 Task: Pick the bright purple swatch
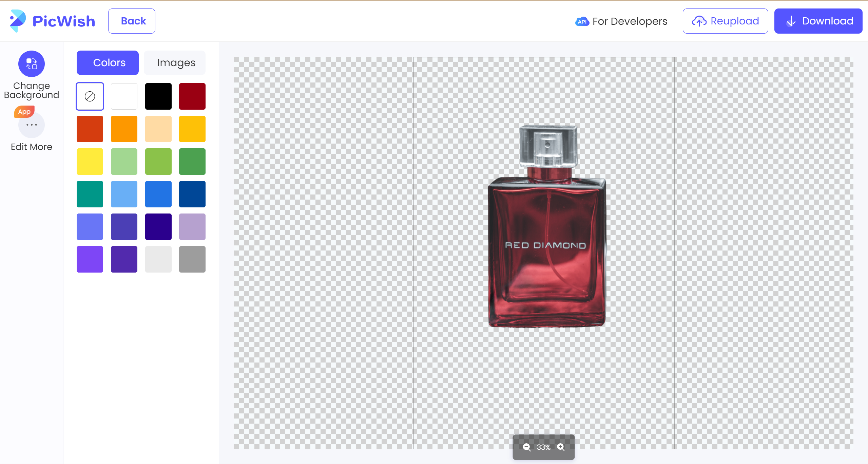coord(90,259)
